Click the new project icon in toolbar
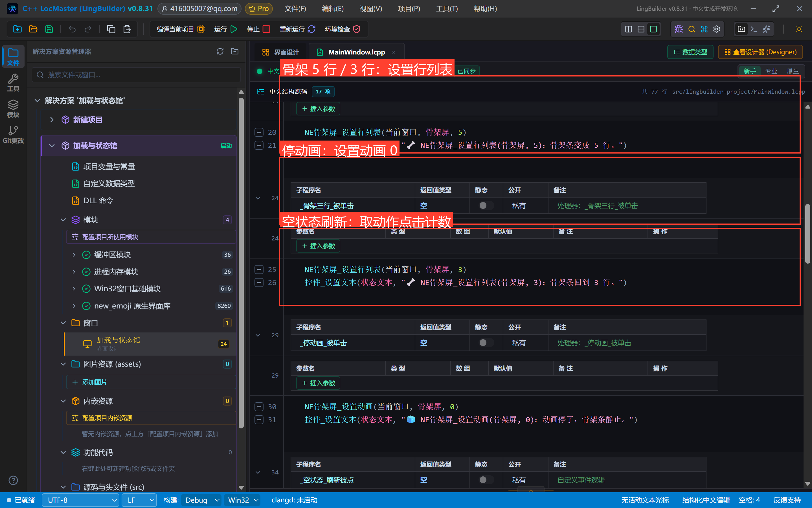The height and width of the screenshot is (508, 812). tap(17, 29)
